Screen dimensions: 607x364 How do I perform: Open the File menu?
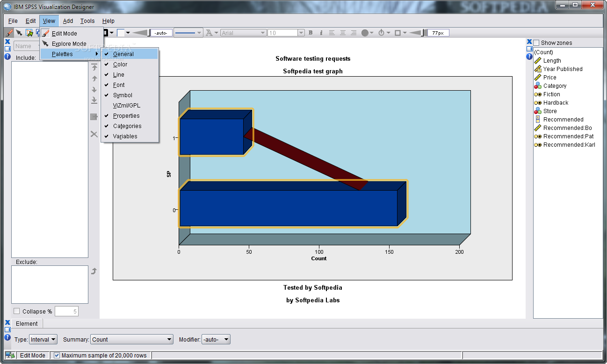(13, 21)
